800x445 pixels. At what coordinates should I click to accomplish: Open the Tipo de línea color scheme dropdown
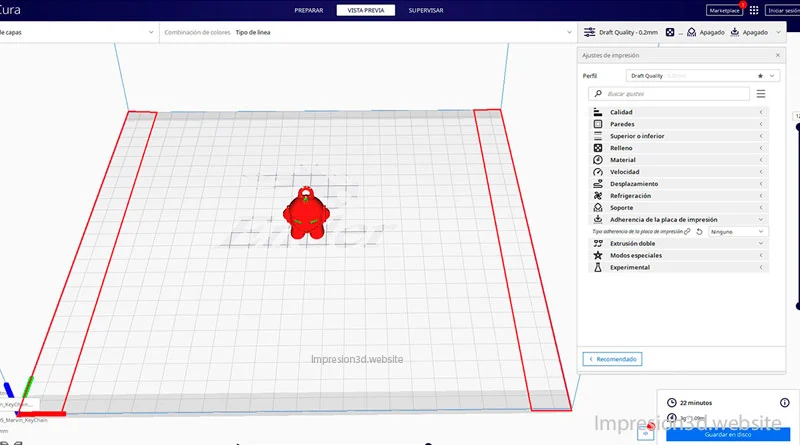click(367, 32)
